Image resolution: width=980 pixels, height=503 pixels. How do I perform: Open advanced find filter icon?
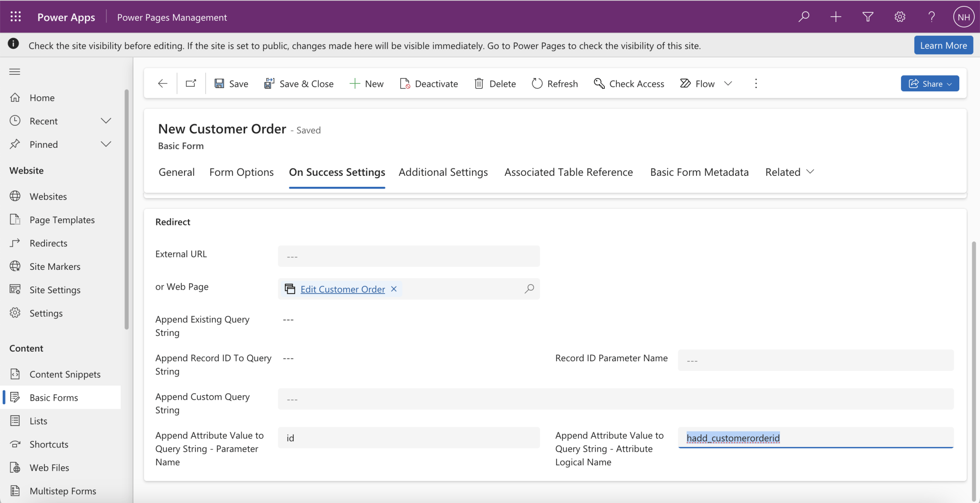[868, 17]
